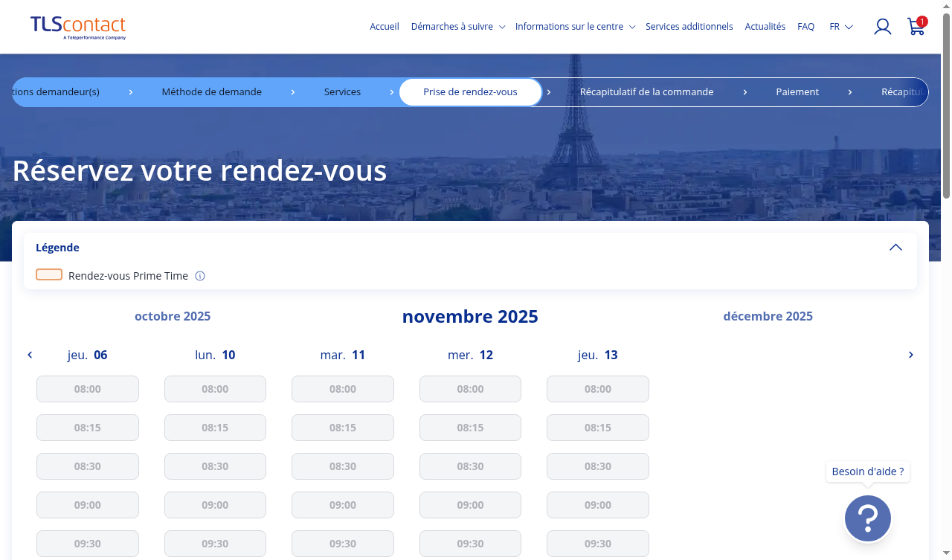Pick 09:30 slot on mar. 11
Screen dimensions: 952x560
tap(343, 544)
